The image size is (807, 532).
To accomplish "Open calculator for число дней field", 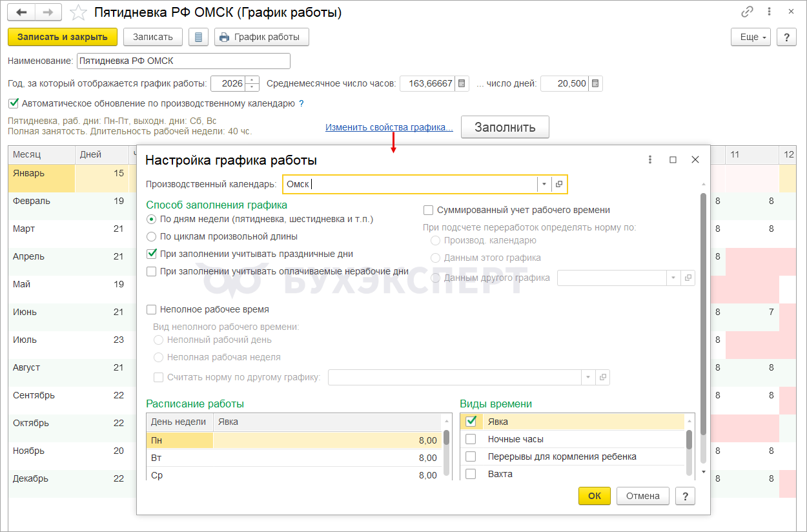I will point(595,83).
